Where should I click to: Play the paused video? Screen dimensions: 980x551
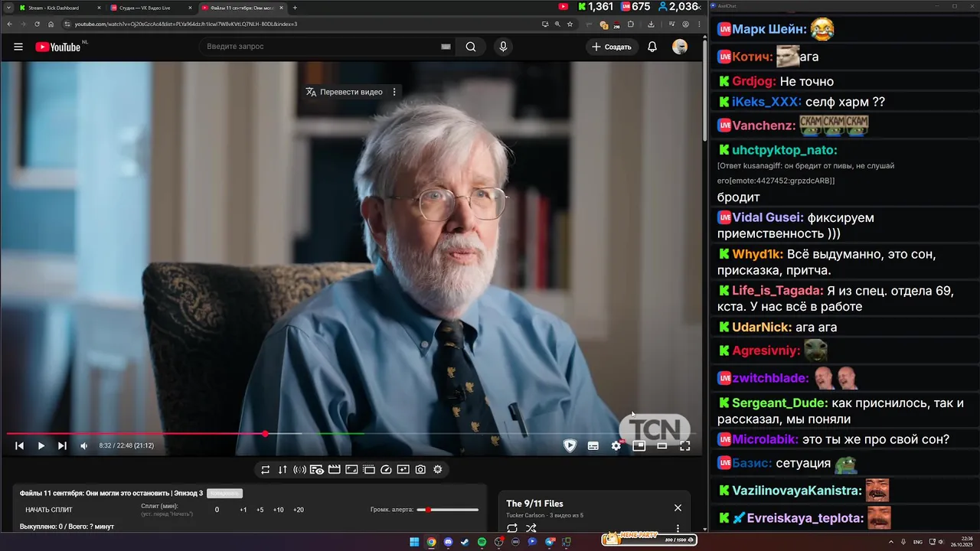(41, 445)
